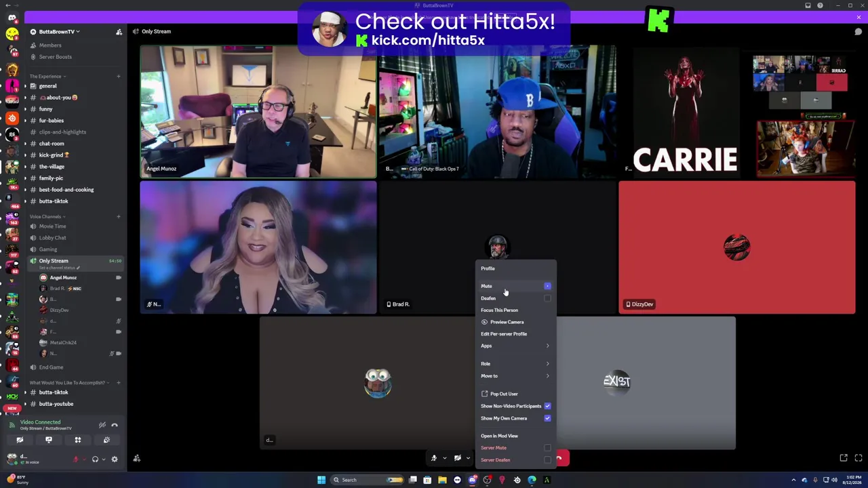The image size is (868, 488).
Task: Collapse the Voice Channels category
Action: (x=46, y=217)
